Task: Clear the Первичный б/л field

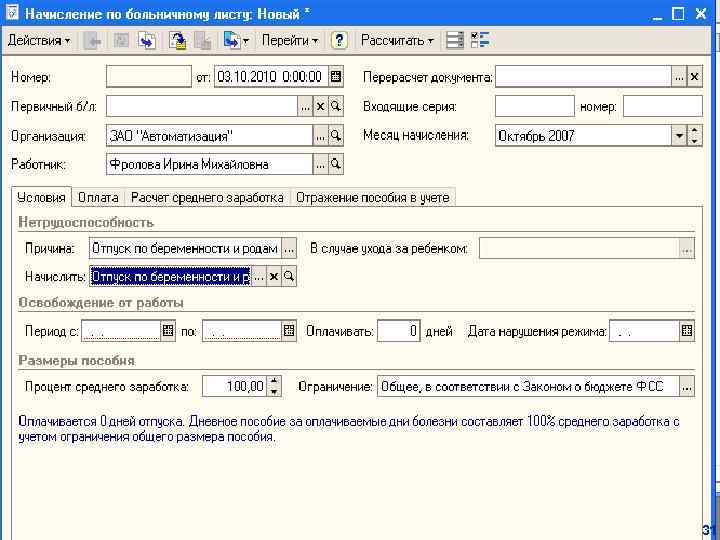Action: point(320,107)
